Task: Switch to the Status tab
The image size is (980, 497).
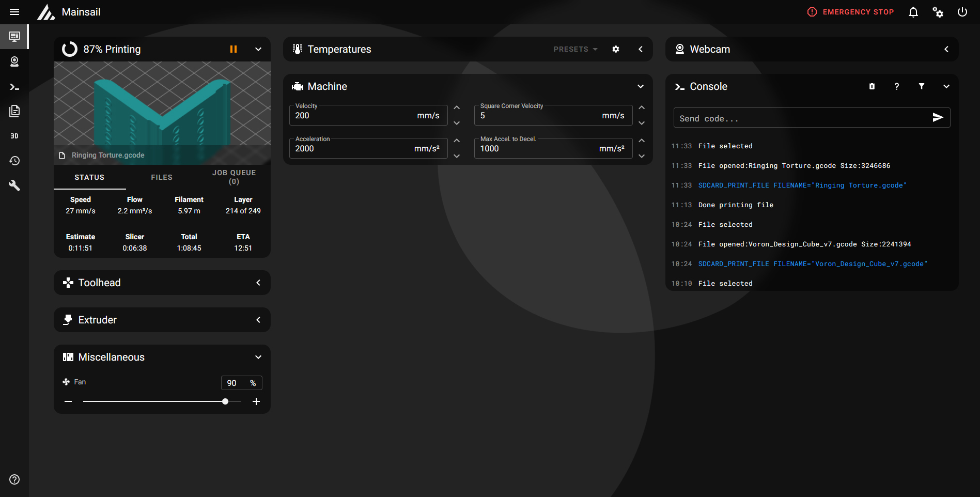Action: pos(89,177)
